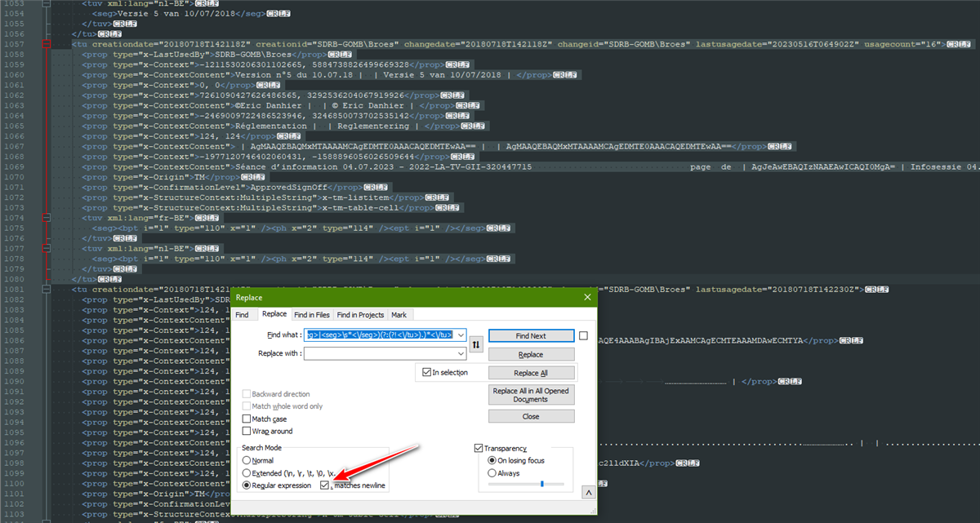Click Replace All

click(531, 373)
